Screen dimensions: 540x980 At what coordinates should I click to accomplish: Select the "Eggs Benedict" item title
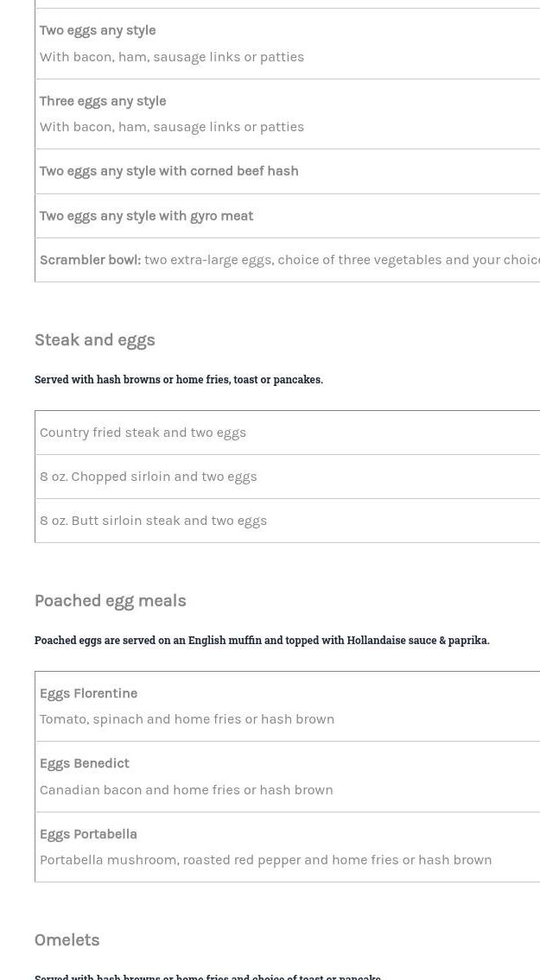coord(84,763)
